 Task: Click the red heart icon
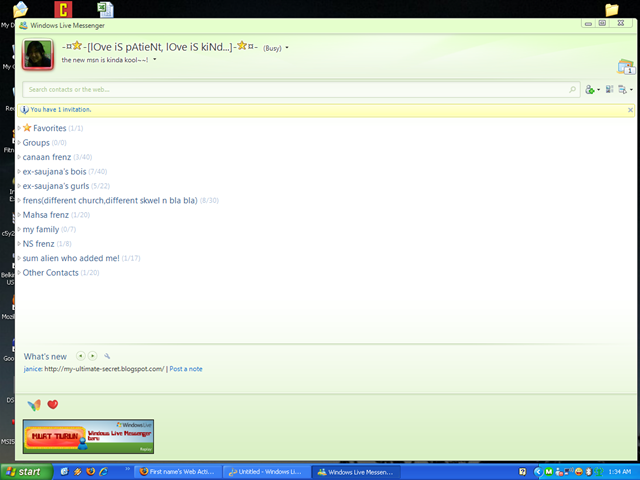[53, 404]
